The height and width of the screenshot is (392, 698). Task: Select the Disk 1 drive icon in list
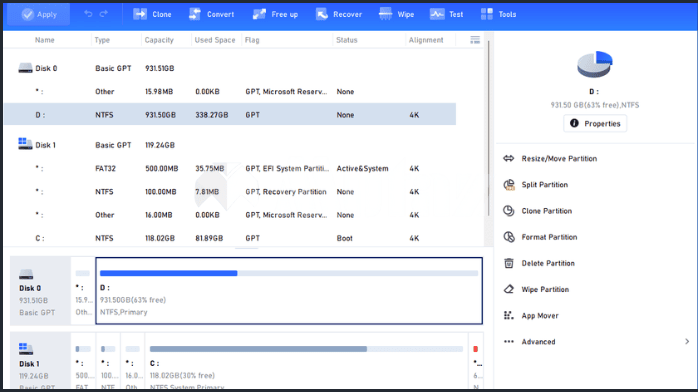(x=25, y=144)
